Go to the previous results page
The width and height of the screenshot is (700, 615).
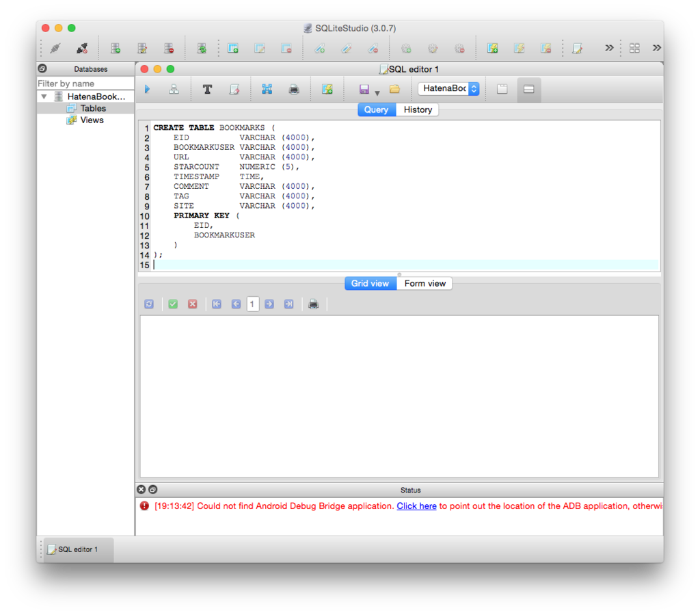pyautogui.click(x=236, y=304)
